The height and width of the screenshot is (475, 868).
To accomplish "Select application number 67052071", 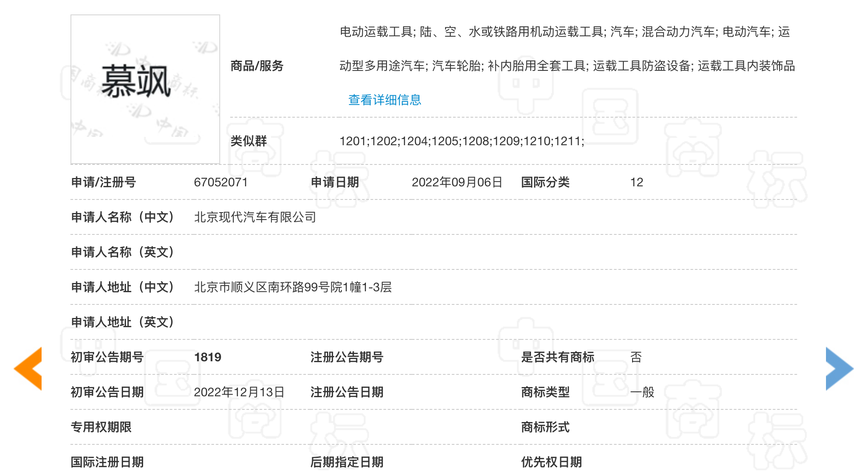I will click(221, 182).
